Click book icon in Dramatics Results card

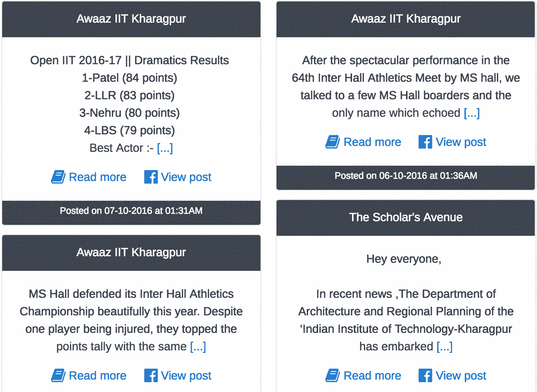coord(58,177)
